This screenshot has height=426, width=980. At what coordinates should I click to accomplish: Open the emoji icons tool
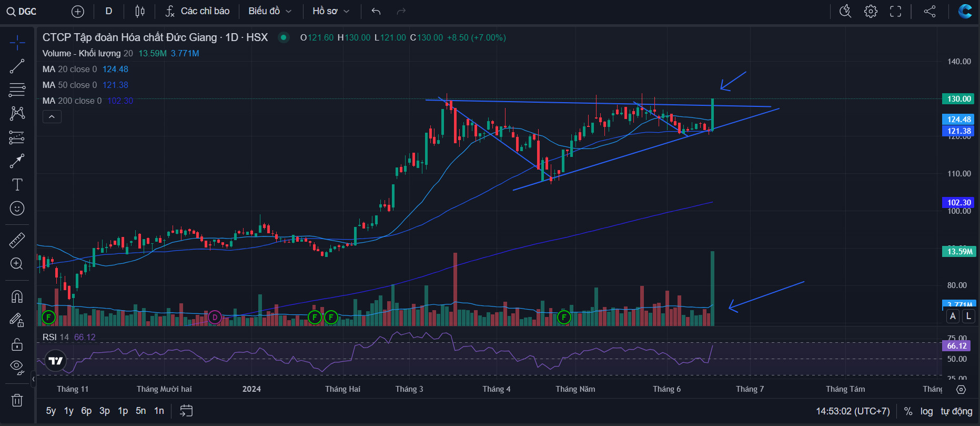pos(17,209)
